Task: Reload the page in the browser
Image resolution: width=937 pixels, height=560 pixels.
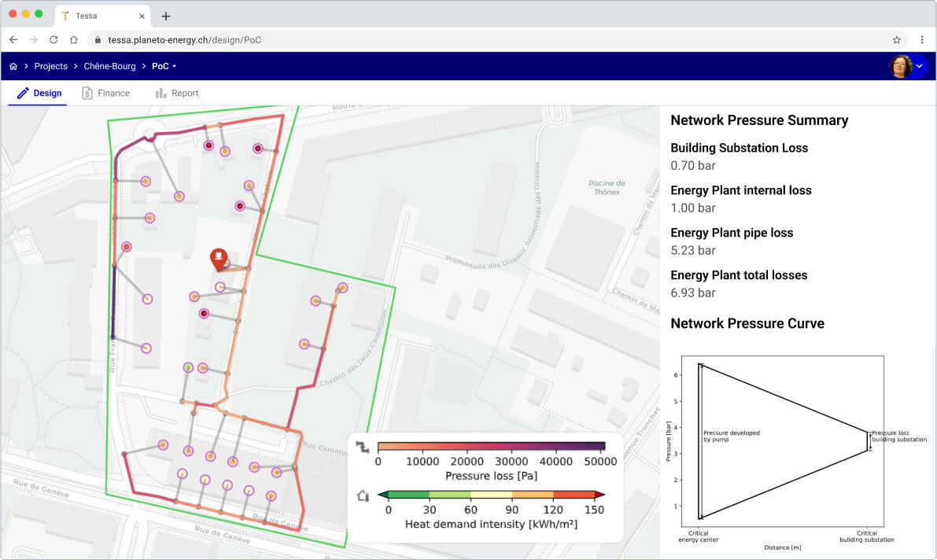Action: point(53,39)
